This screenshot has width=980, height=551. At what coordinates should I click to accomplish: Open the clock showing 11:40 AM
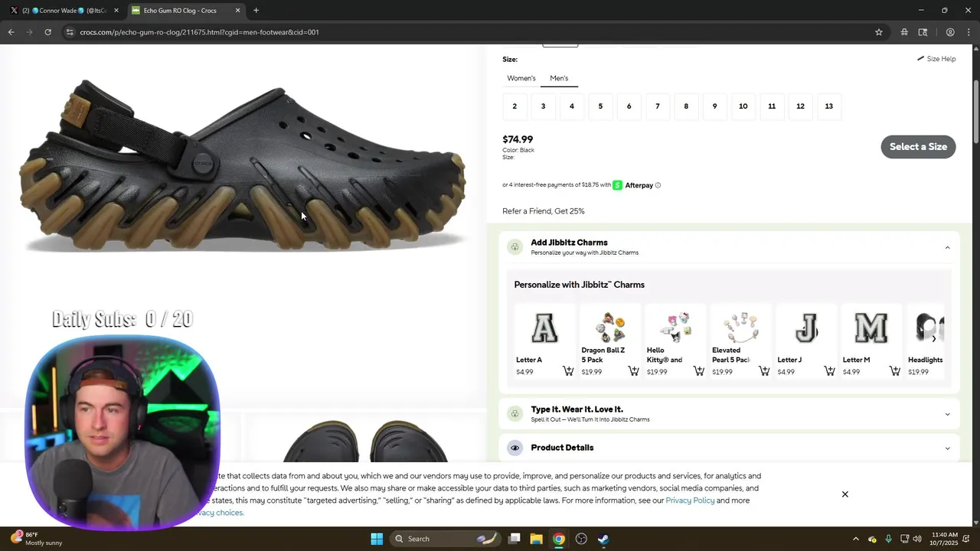(945, 539)
